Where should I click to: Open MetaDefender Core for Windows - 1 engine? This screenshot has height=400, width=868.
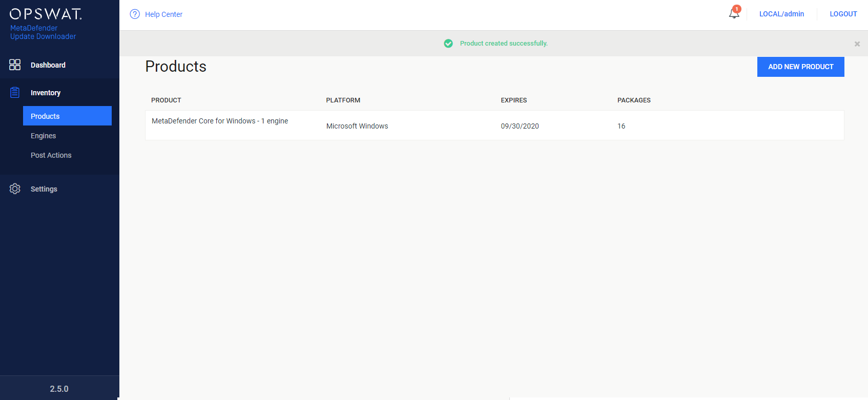(x=220, y=121)
